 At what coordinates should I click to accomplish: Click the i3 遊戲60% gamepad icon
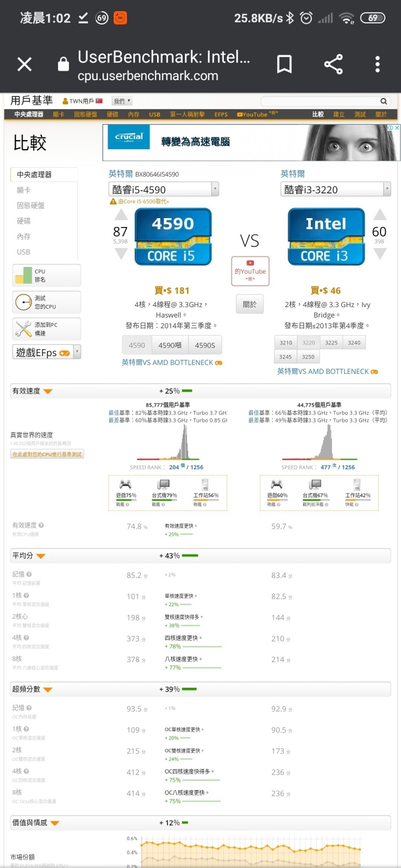tap(277, 484)
